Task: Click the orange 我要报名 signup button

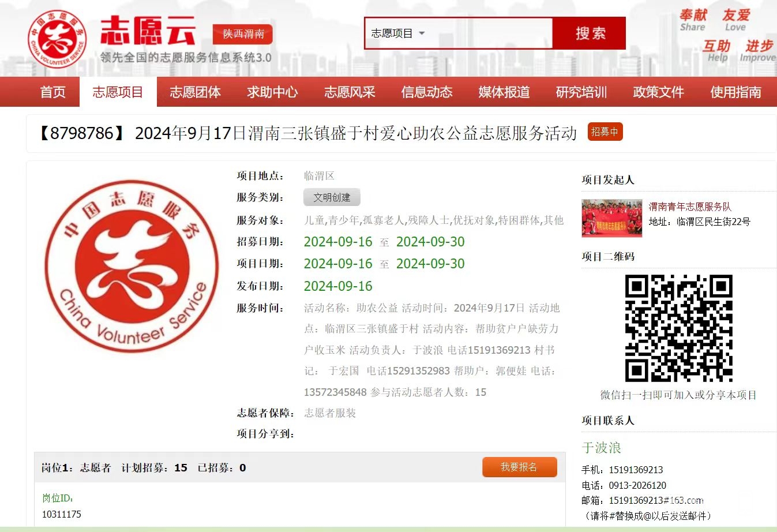Action: tap(520, 467)
